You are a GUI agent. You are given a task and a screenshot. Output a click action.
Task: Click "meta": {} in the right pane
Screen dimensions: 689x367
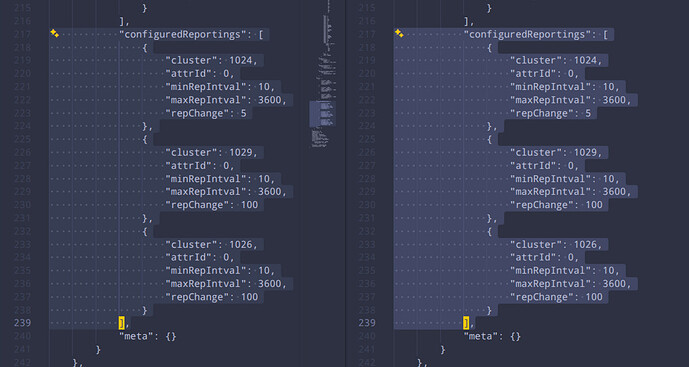coord(492,337)
